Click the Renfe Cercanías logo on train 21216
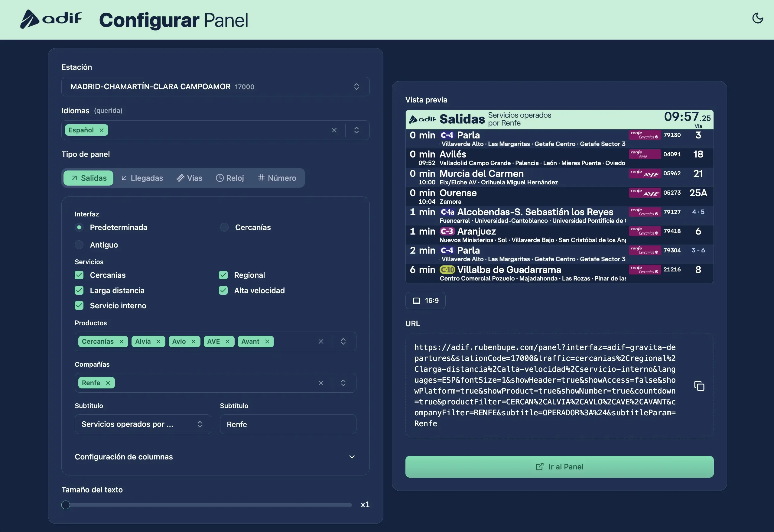The image size is (774, 532). click(x=645, y=270)
